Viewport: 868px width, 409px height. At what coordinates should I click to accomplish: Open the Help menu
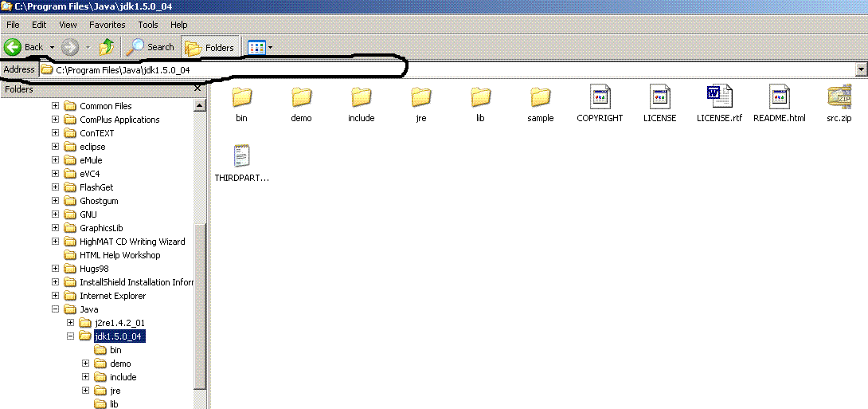point(179,25)
